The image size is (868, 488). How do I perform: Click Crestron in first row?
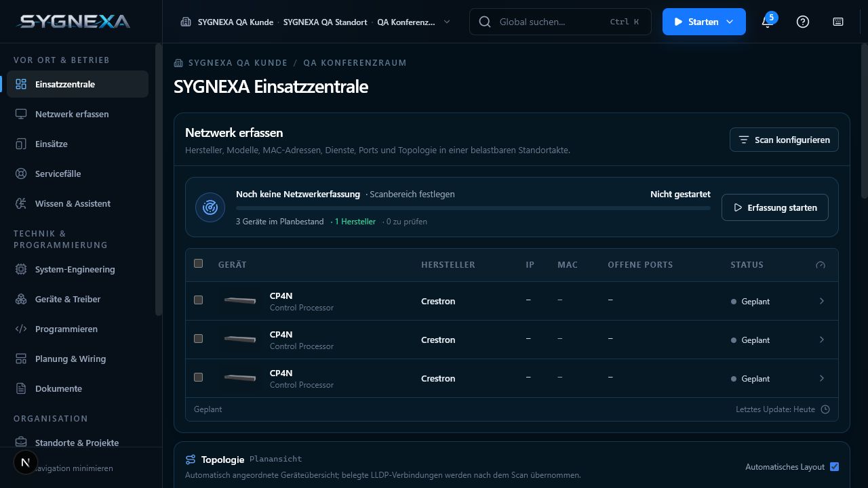(x=438, y=301)
